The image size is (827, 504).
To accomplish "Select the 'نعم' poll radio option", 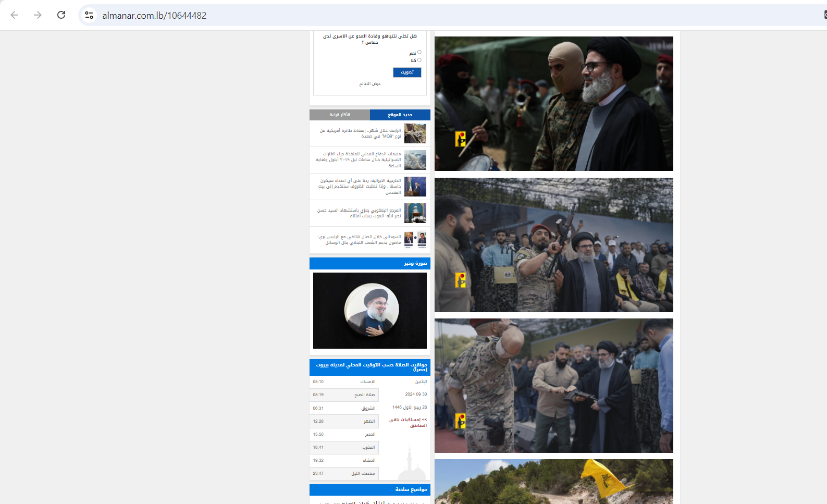I will (419, 52).
